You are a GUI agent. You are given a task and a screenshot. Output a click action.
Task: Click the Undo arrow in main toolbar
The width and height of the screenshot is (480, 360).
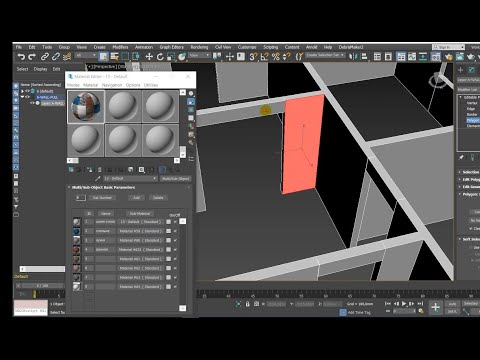(x=21, y=57)
